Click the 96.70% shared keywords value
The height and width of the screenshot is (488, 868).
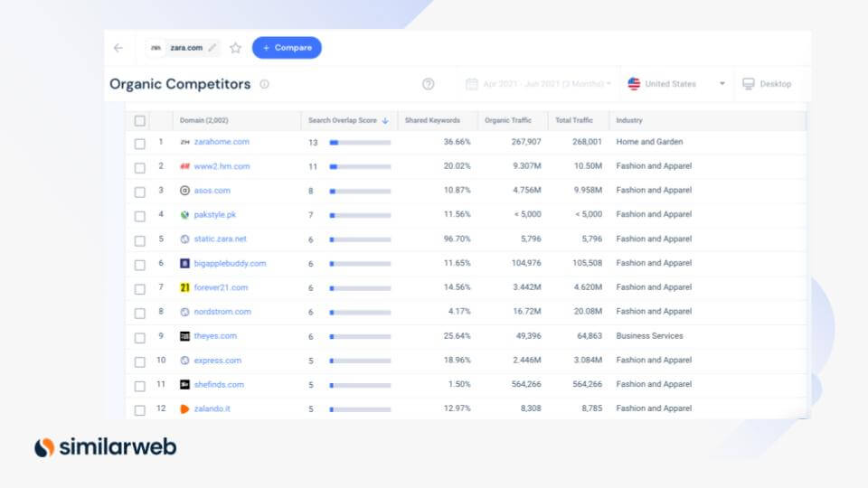[457, 239]
